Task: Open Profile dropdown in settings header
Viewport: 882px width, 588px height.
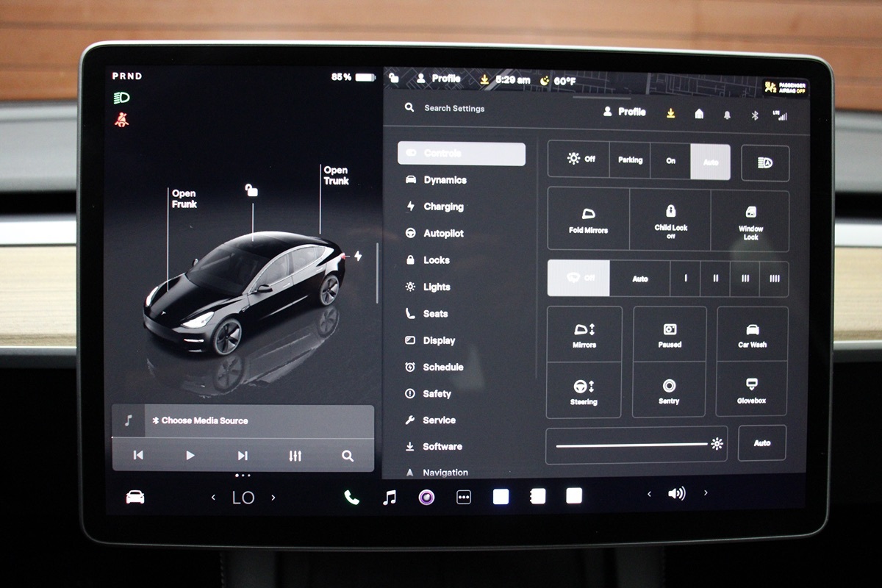Action: (625, 112)
